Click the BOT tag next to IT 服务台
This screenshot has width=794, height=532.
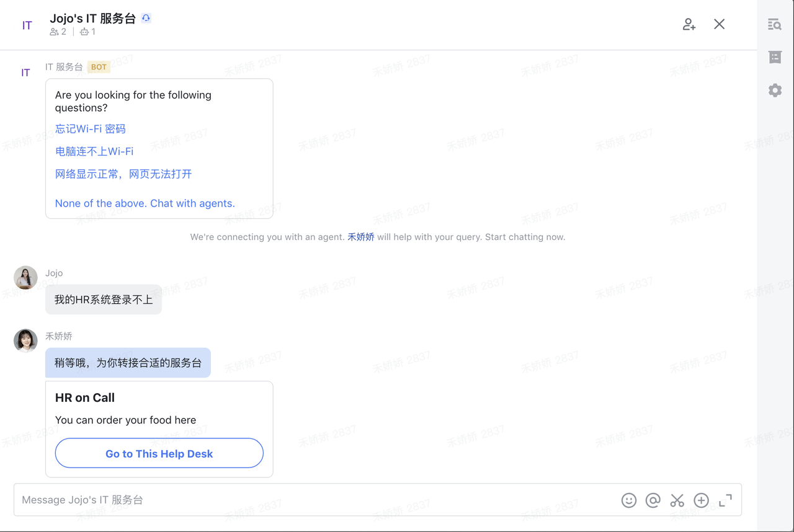99,67
